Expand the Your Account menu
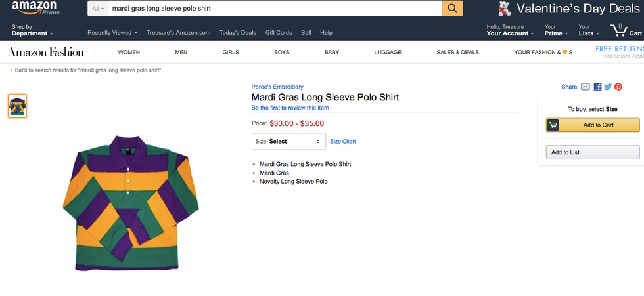 click(x=509, y=30)
